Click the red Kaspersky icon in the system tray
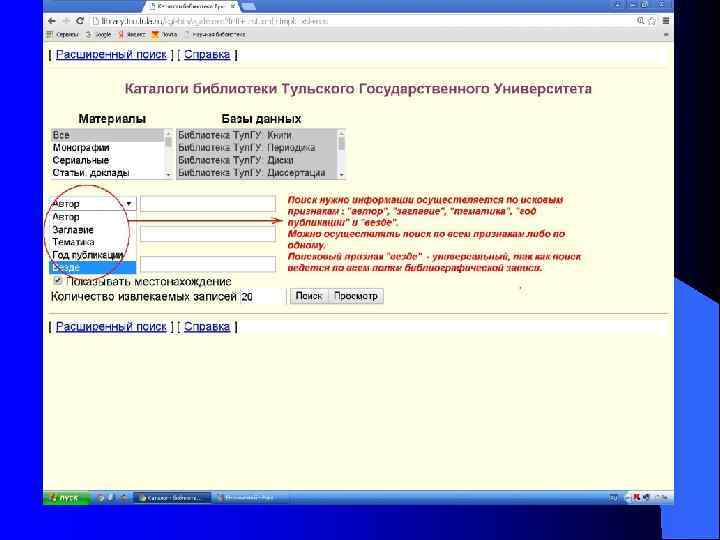The width and height of the screenshot is (720, 540). [637, 497]
